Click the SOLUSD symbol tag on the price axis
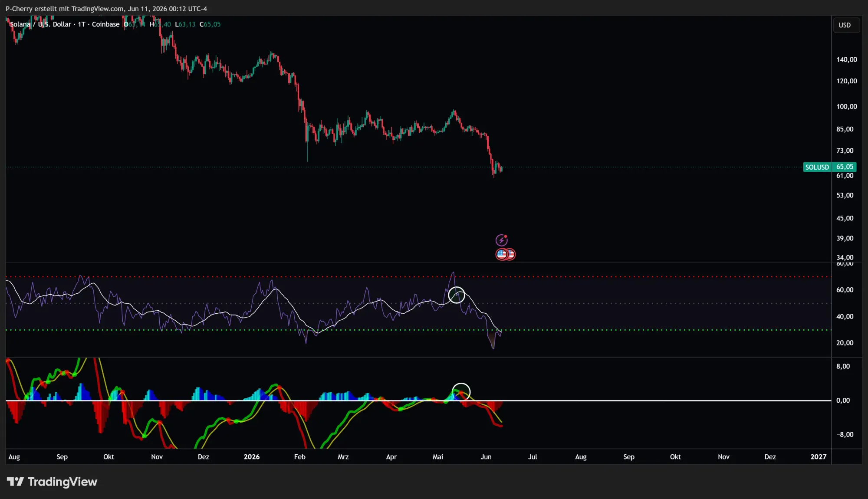This screenshot has height=499, width=868. pos(817,167)
